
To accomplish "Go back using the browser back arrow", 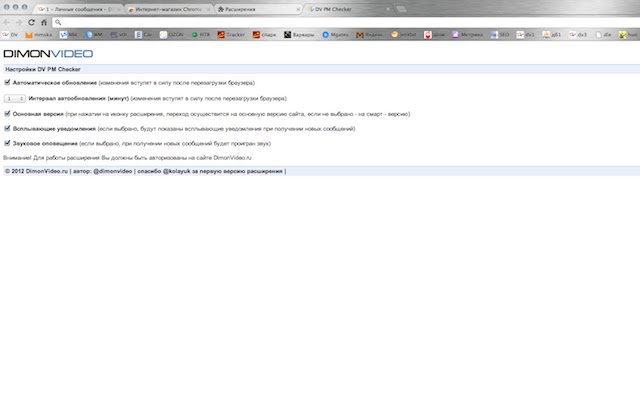I will coord(7,22).
